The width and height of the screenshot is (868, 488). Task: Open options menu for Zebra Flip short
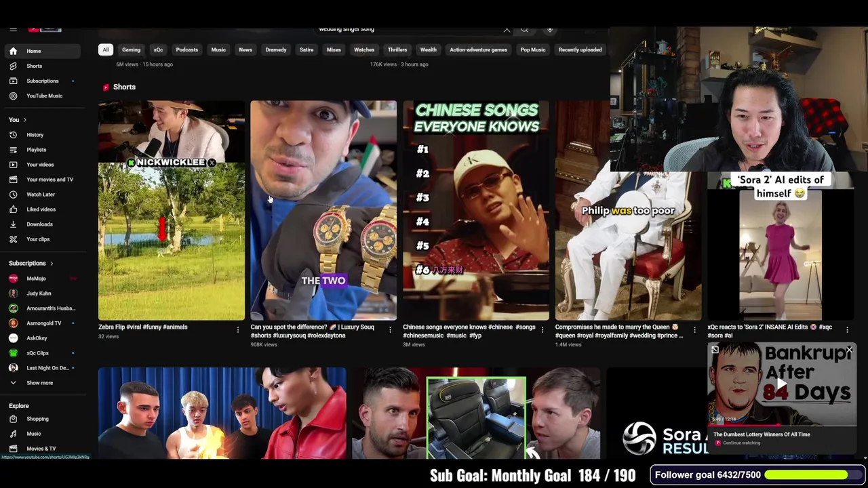tap(237, 330)
